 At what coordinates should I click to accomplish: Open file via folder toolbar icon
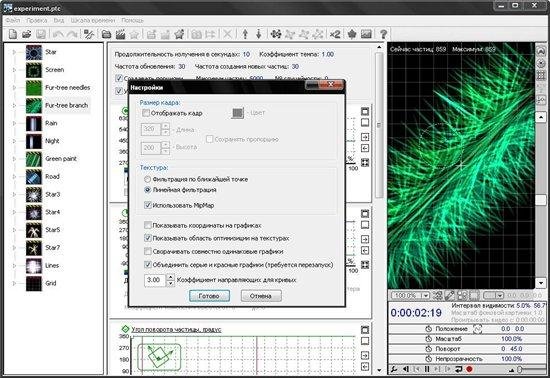pyautogui.click(x=27, y=34)
